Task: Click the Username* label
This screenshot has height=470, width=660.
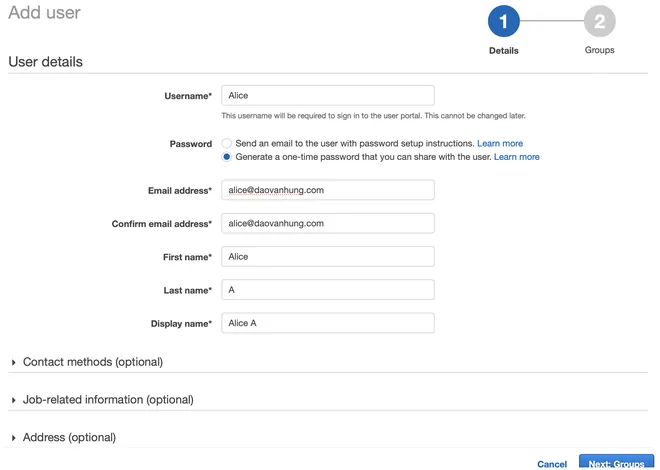Action: [188, 96]
